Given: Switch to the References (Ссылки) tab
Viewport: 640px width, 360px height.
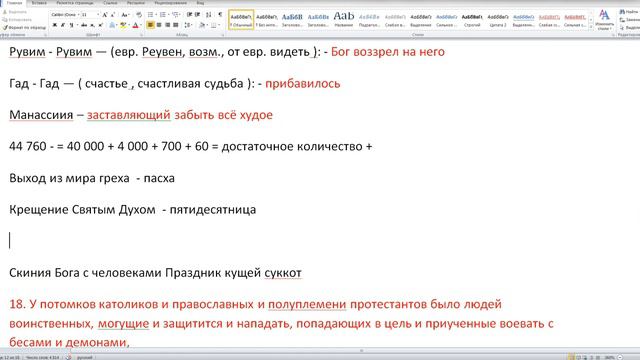Looking at the screenshot, I should (x=110, y=3).
